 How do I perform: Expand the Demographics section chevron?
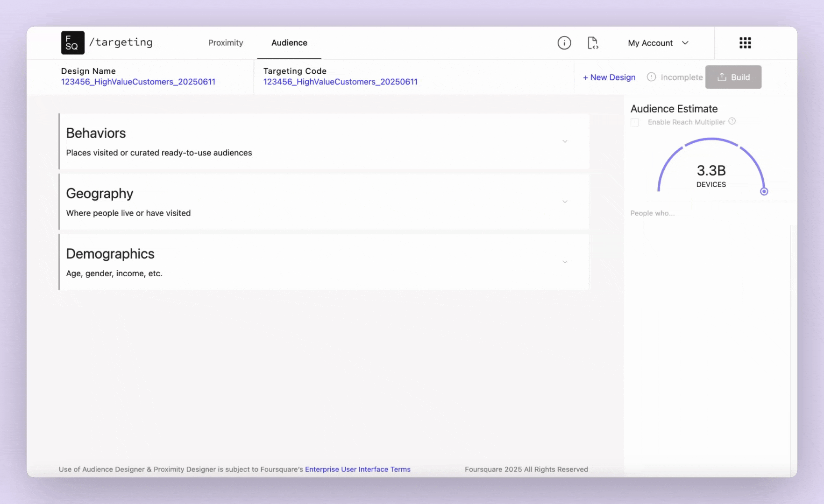coord(565,262)
